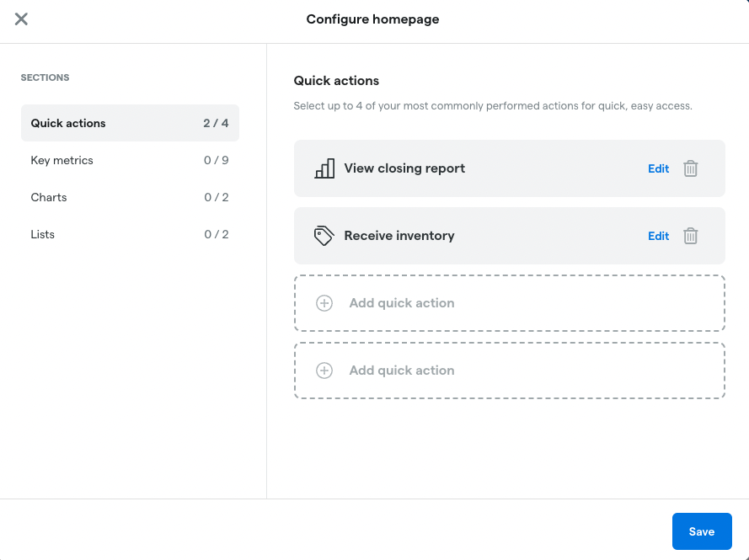
Task: Delete View closing report via trash icon
Action: (x=690, y=168)
